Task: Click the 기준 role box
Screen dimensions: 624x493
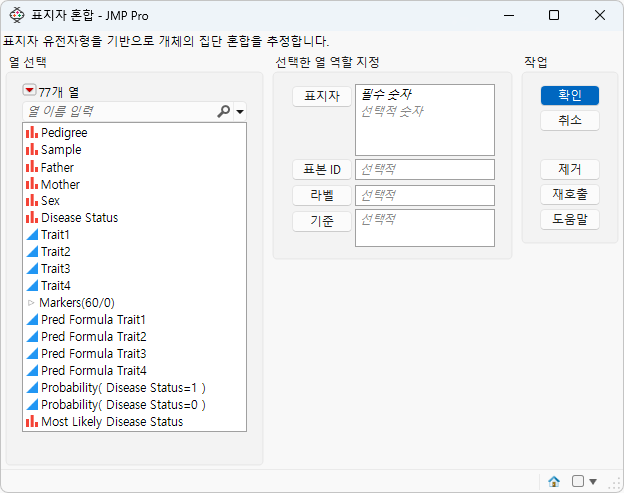Action: pos(425,228)
